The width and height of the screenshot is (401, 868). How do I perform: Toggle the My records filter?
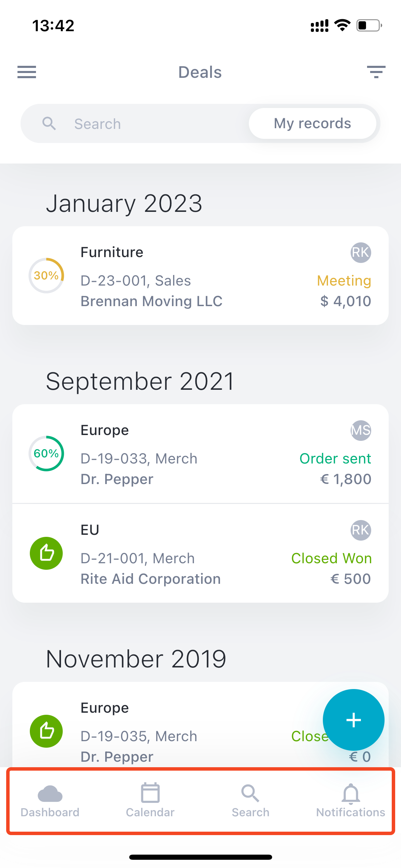312,123
